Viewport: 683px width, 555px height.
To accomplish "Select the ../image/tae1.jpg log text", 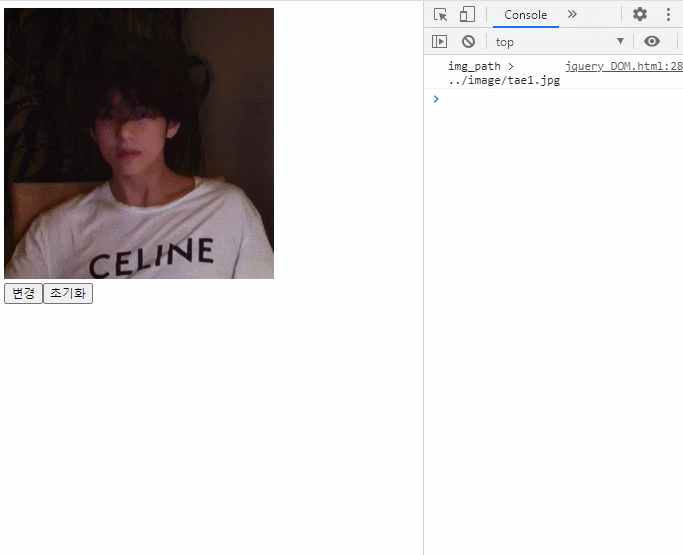I will point(504,80).
